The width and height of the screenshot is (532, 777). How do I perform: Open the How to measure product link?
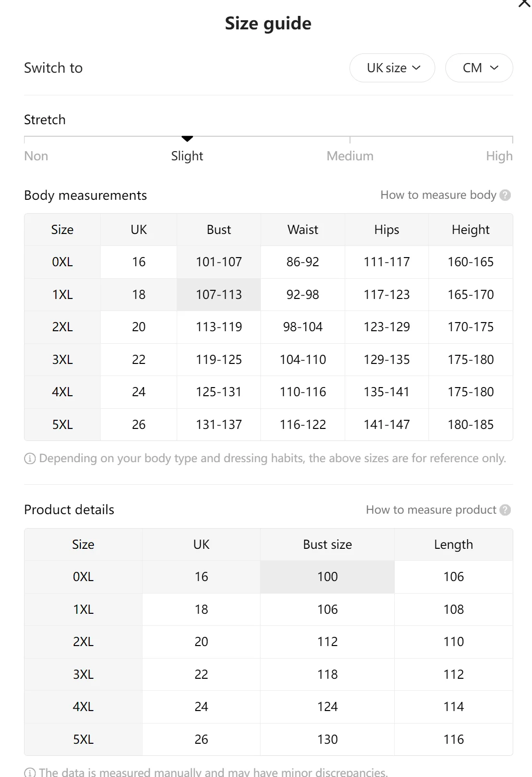pos(431,510)
